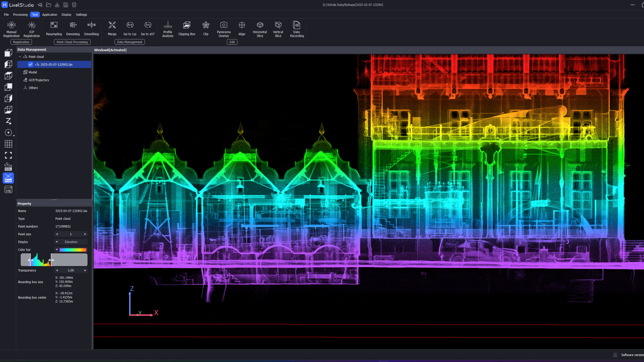Switch to the Processing menu
This screenshot has width=644, height=362.
click(20, 14)
